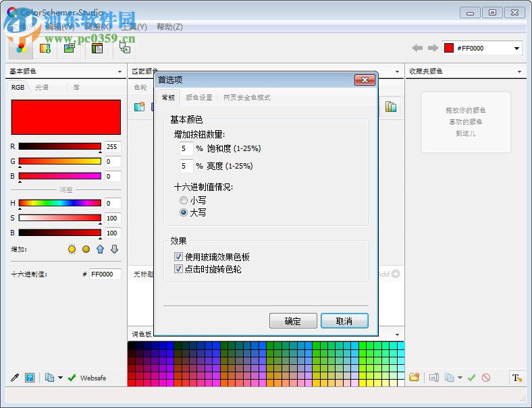Open the photo schemer toolbar icon
The width and height of the screenshot is (532, 408).
pyautogui.click(x=70, y=48)
